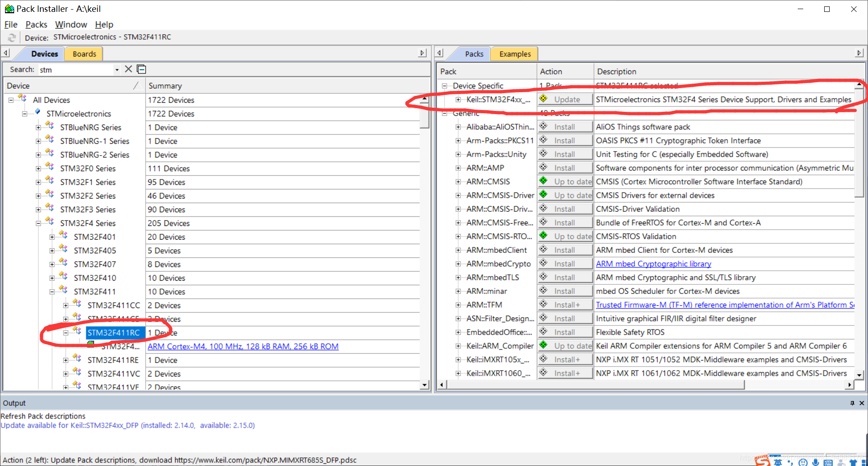Click Install button for Arm-Packs::PKCS11
Image resolution: width=868 pixels, height=466 pixels.
pyautogui.click(x=566, y=141)
